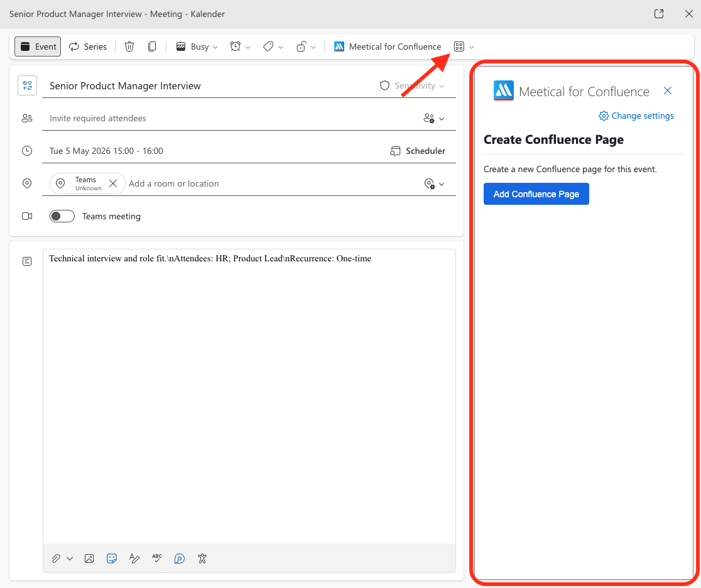The height and width of the screenshot is (588, 701).
Task: Insert a picture using image icon
Action: [89, 558]
